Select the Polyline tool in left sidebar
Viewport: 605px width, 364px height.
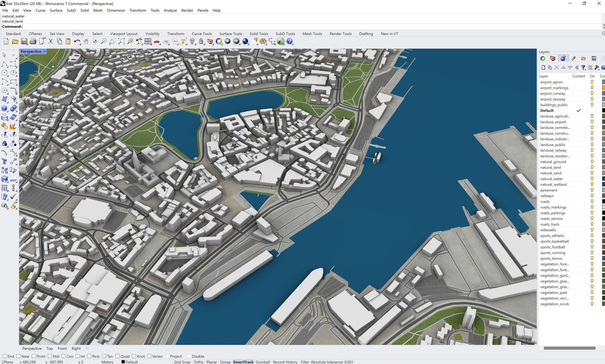click(4, 64)
